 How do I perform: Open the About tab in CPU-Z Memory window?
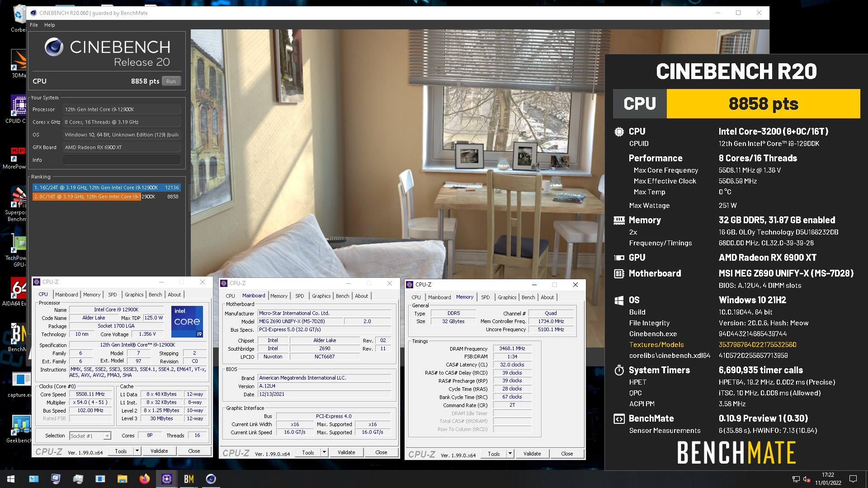coord(547,297)
